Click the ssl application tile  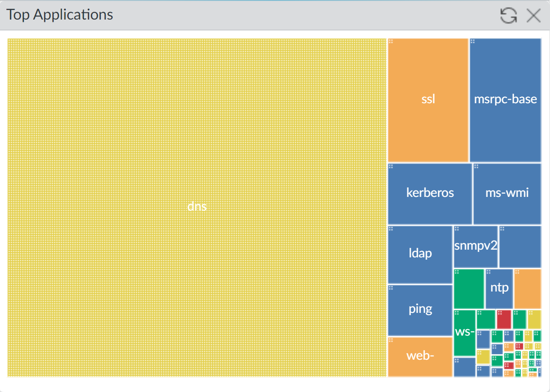click(x=428, y=100)
